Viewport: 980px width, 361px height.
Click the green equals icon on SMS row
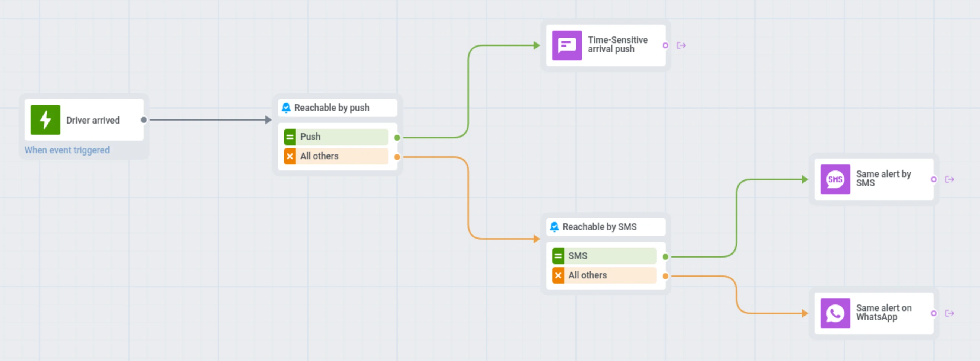(558, 256)
